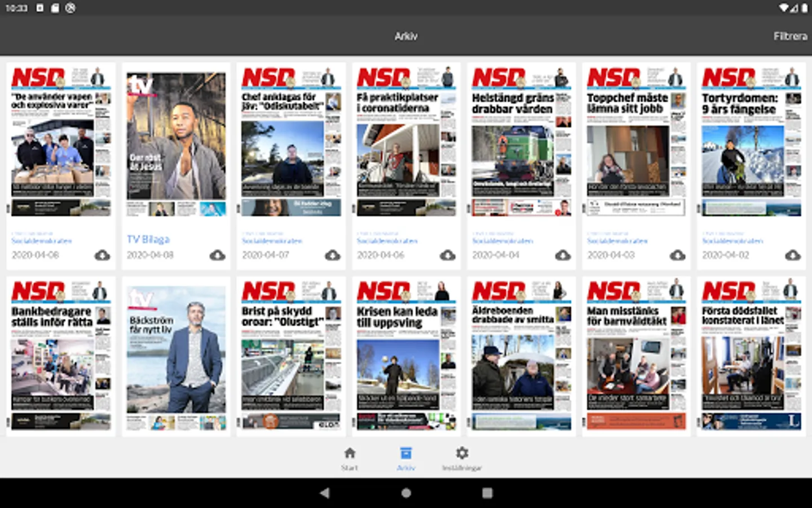Open cover 'Bankbedragare ställs inför rätta'
812x508 pixels.
click(61, 355)
